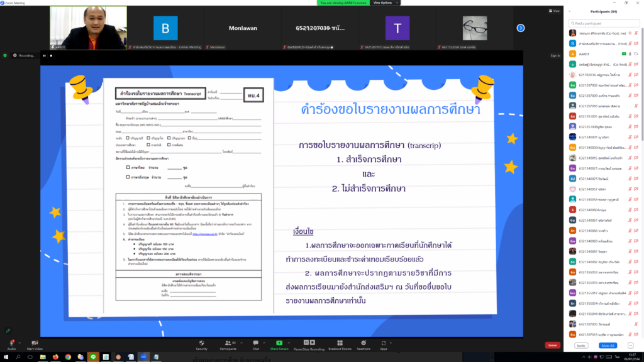Select participant AAR01 in the list
644x362 pixels.
604,54
